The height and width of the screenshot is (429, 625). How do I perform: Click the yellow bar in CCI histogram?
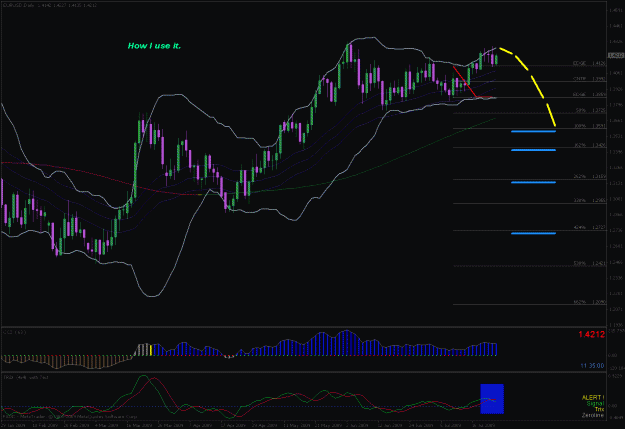[x=151, y=350]
